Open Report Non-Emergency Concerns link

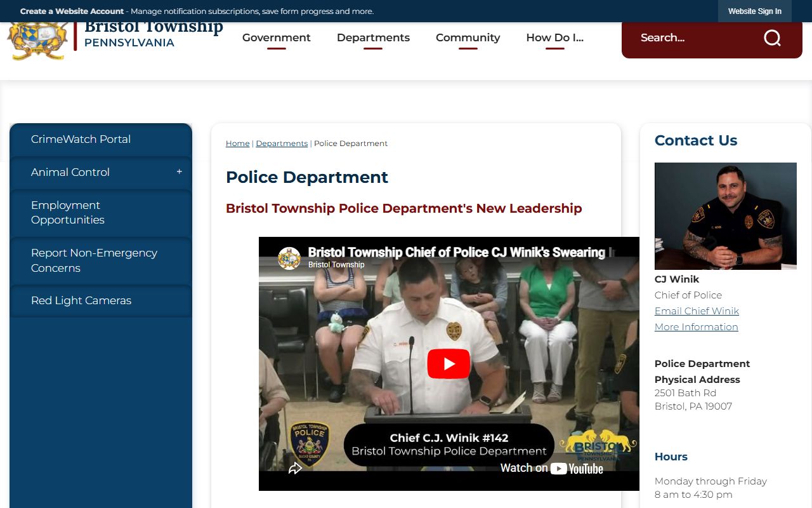tap(101, 260)
